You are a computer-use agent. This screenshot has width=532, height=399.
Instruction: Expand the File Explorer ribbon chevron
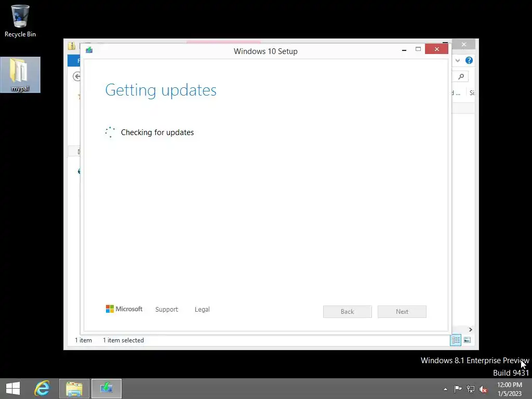[458, 60]
